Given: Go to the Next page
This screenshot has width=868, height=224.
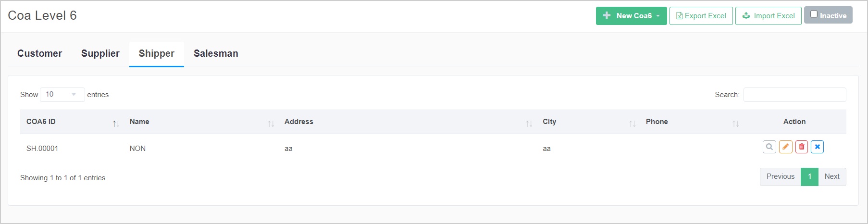Looking at the screenshot, I should tap(831, 176).
